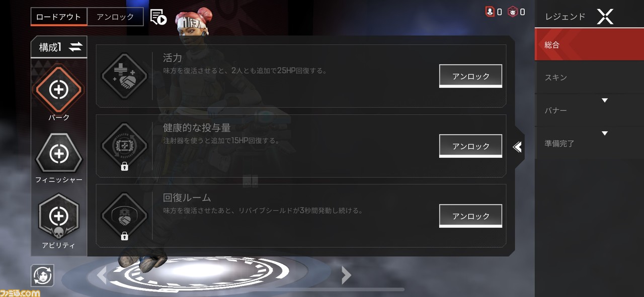Screen dimensions: 644x297
Task: Open the スキン menu item
Action: (x=589, y=77)
